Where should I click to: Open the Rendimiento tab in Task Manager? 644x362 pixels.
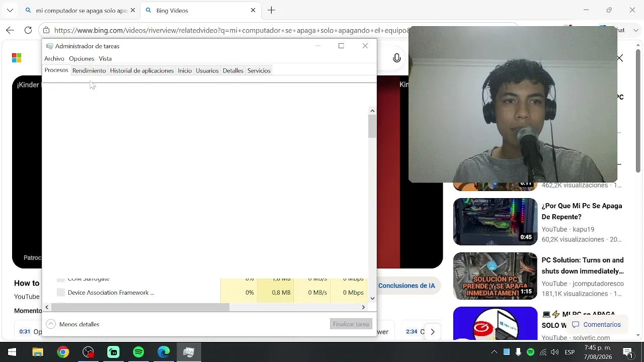tap(89, 71)
